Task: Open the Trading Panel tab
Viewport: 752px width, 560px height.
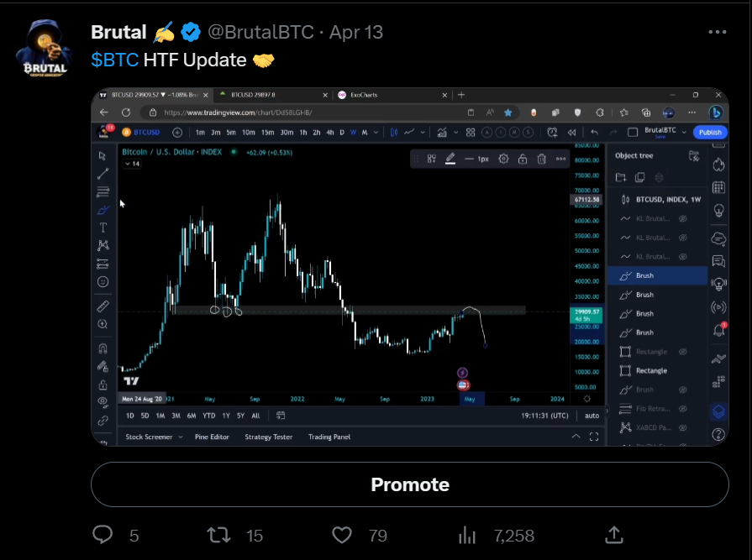Action: [329, 437]
